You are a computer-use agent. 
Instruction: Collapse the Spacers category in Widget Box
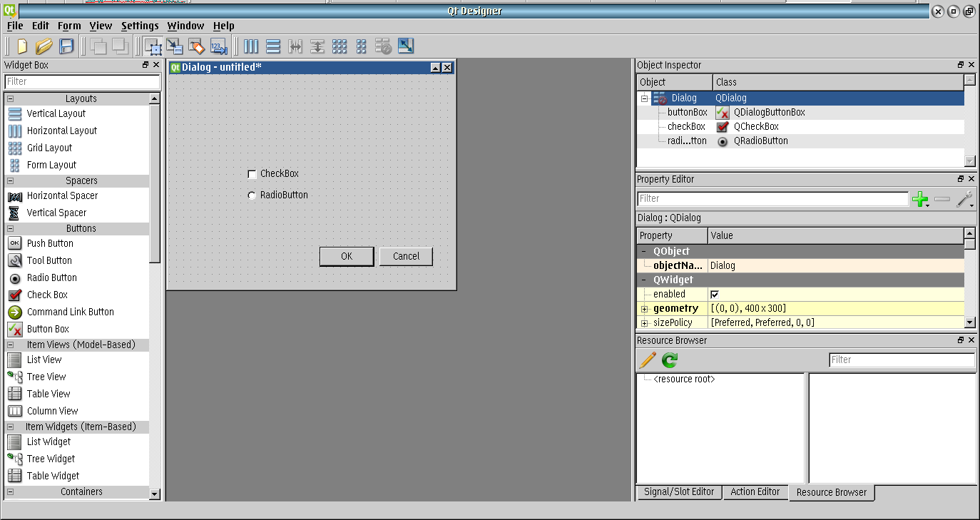pos(11,181)
